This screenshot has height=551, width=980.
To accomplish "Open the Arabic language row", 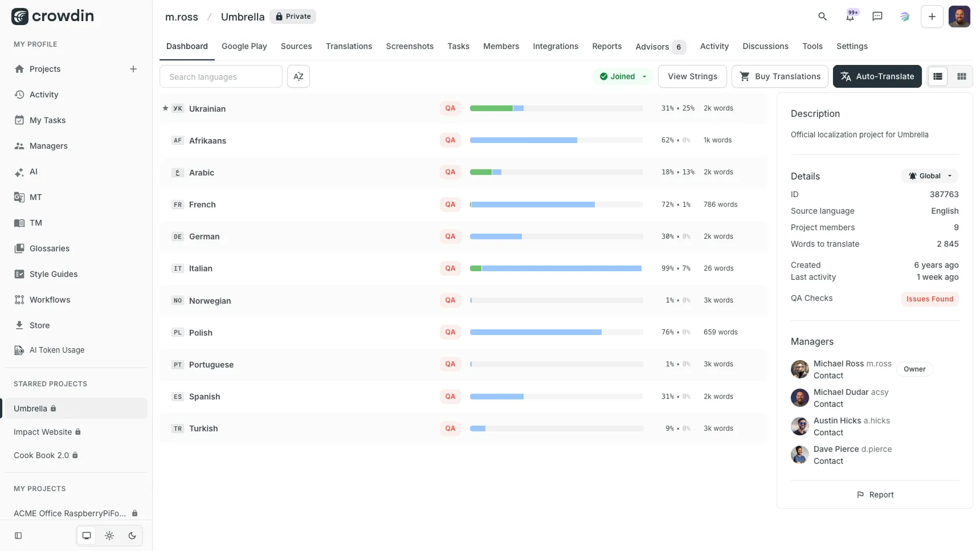I will (x=464, y=173).
